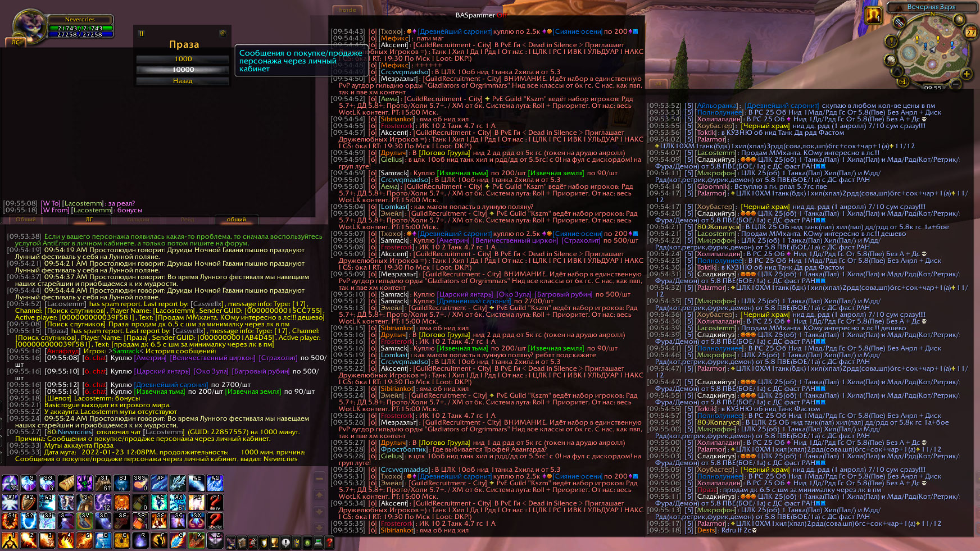980x551 pixels.
Task: Click the @ button in Праза popup
Action: point(223,33)
